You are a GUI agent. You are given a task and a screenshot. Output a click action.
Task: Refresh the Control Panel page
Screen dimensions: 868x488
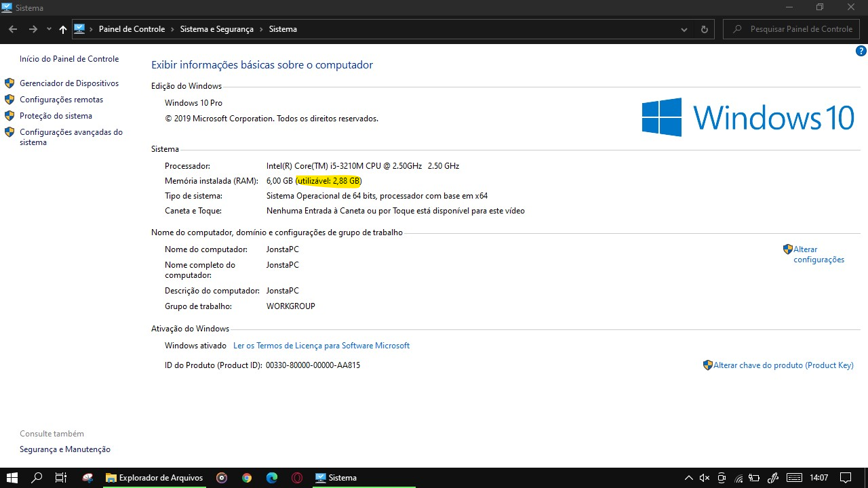coord(704,29)
